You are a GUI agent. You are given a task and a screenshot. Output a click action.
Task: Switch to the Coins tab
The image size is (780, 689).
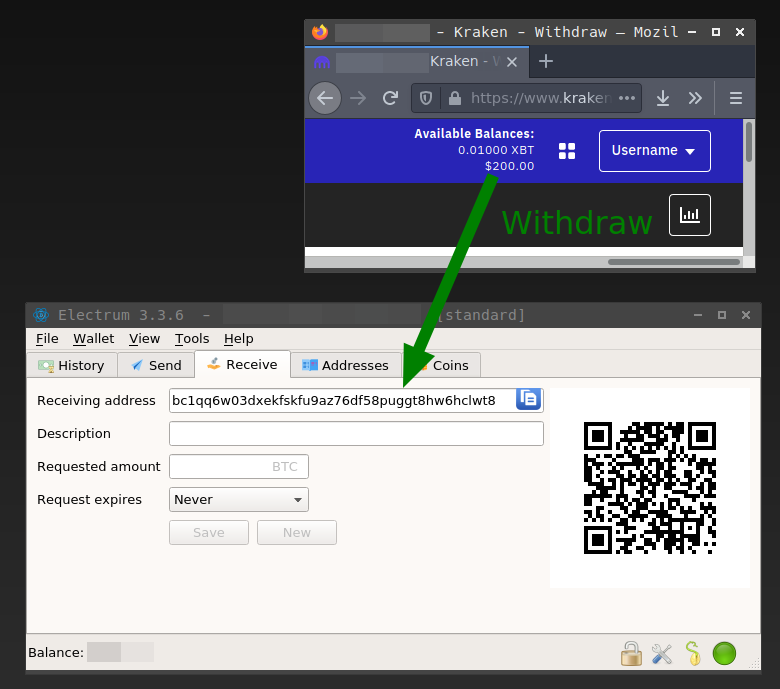pos(441,365)
